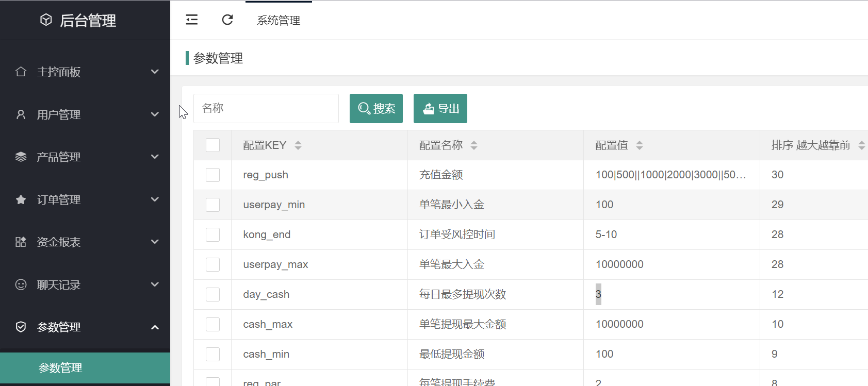This screenshot has height=386, width=868.
Task: Expand the 主控面板 menu chevron
Action: point(155,72)
